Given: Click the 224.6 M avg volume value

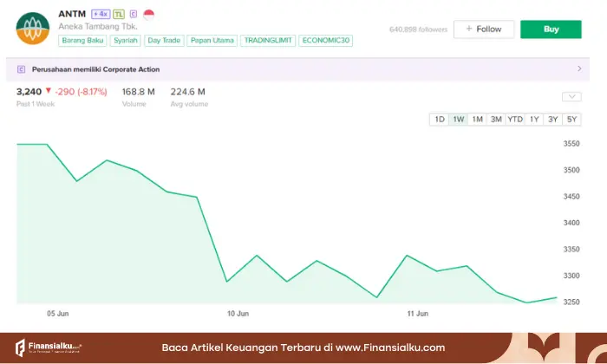Looking at the screenshot, I should [188, 92].
